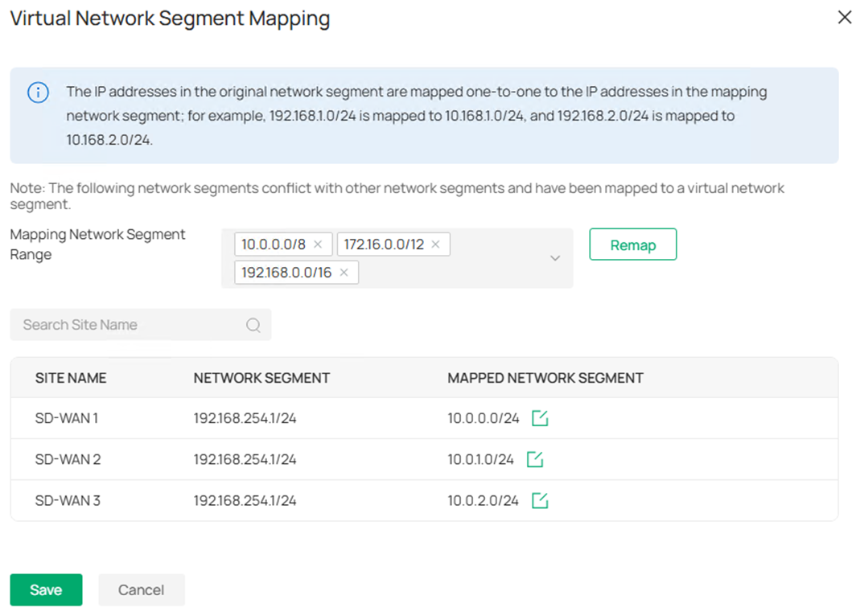Edit the mapped segment for SD-WAN 1
Screen dimensions: 856x616
coord(541,418)
